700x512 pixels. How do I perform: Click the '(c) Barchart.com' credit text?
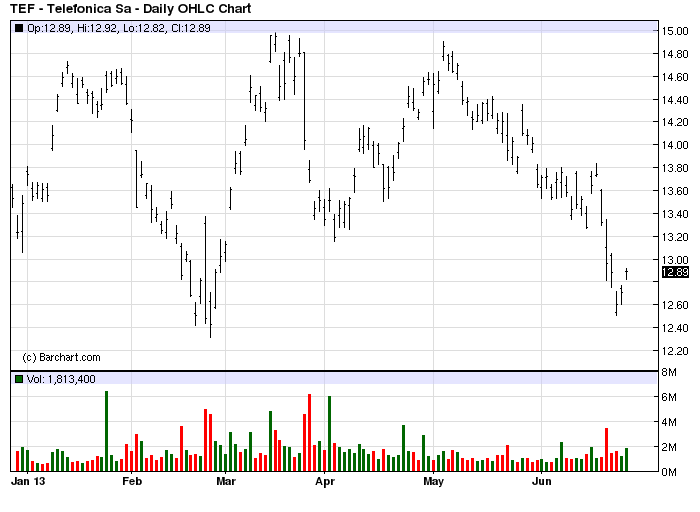(61, 358)
